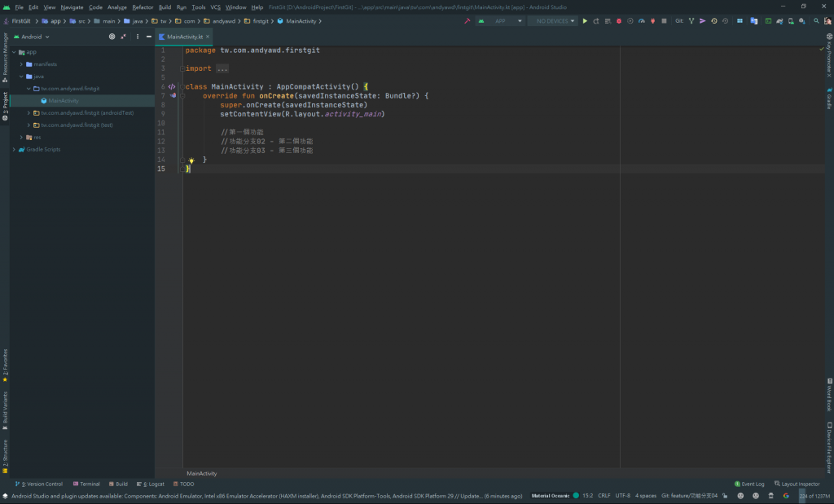Toggle the Resource Manager side tab
This screenshot has width=834, height=504.
6,58
